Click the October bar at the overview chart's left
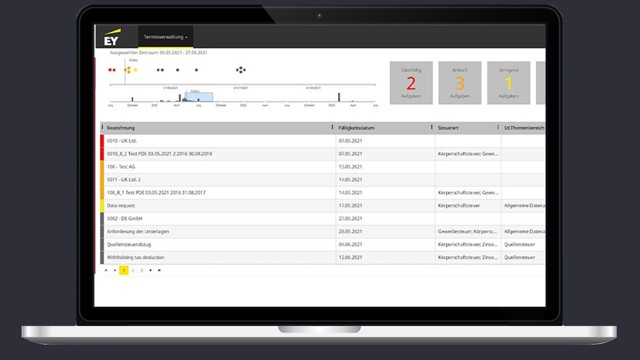Image resolution: width=640 pixels, height=360 pixels. coord(132,99)
